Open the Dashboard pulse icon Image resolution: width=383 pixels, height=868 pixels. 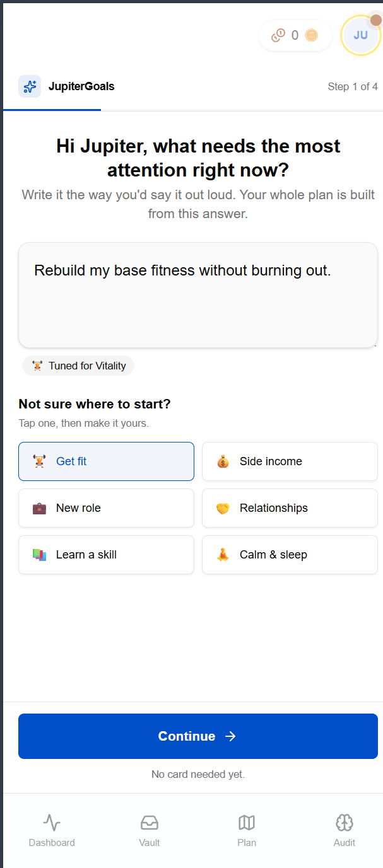point(52,823)
